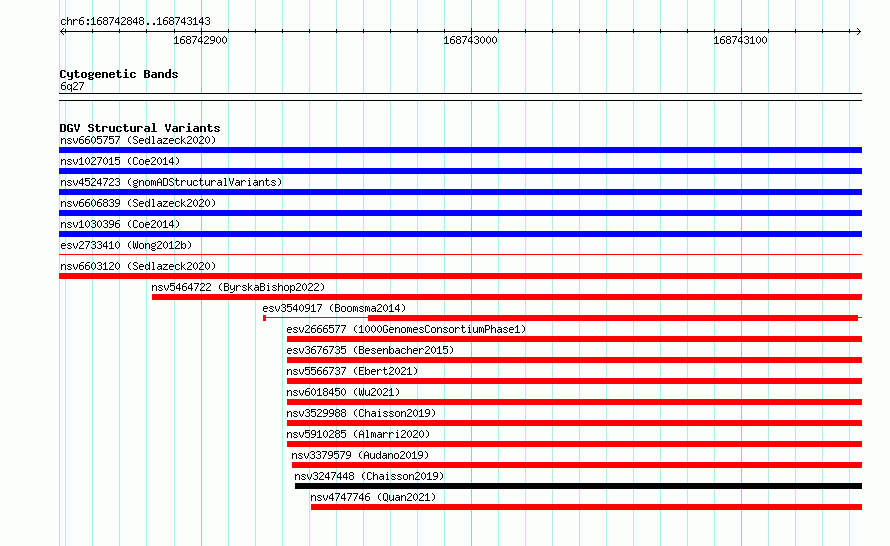The width and height of the screenshot is (890, 546).
Task: Click the left arrow of the ruler
Action: pos(62,31)
